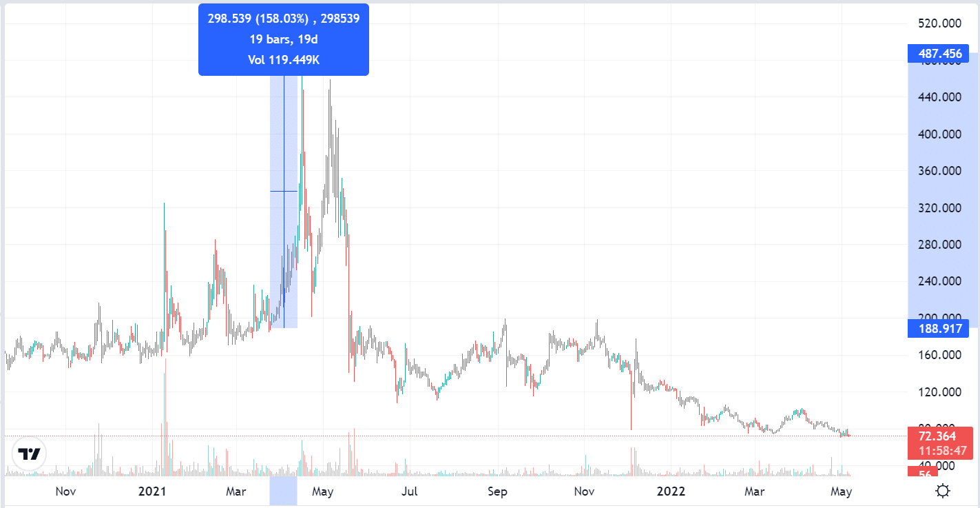Viewport: 980px width, 508px height.
Task: Click the '19 bars, 19d' text
Action: [x=283, y=39]
